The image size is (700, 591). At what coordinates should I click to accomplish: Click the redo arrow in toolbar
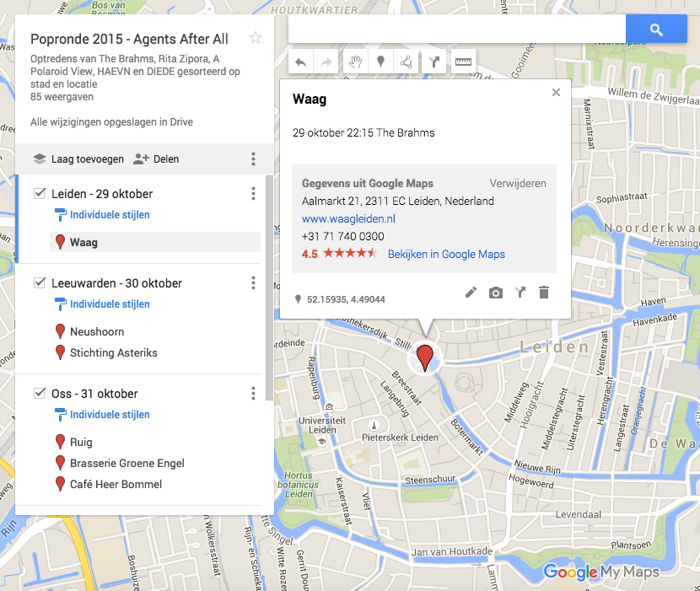pyautogui.click(x=326, y=62)
